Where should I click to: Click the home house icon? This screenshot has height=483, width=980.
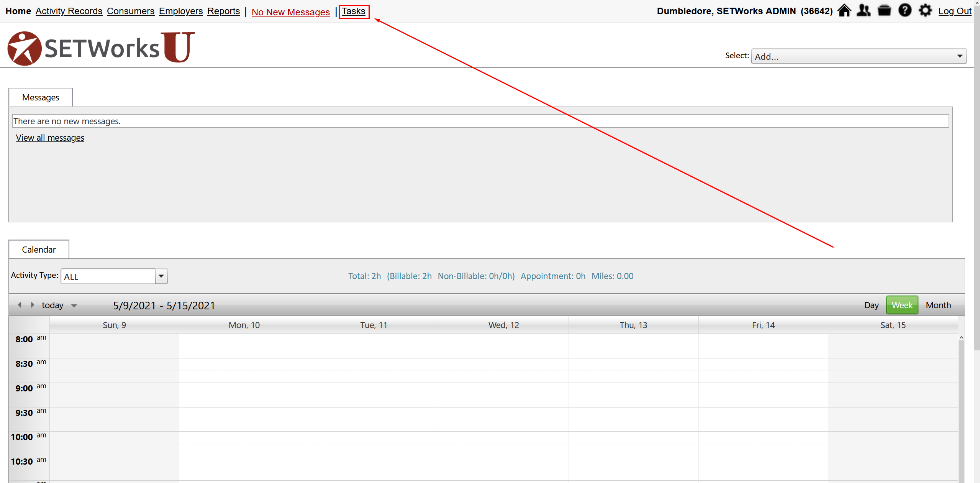[844, 10]
